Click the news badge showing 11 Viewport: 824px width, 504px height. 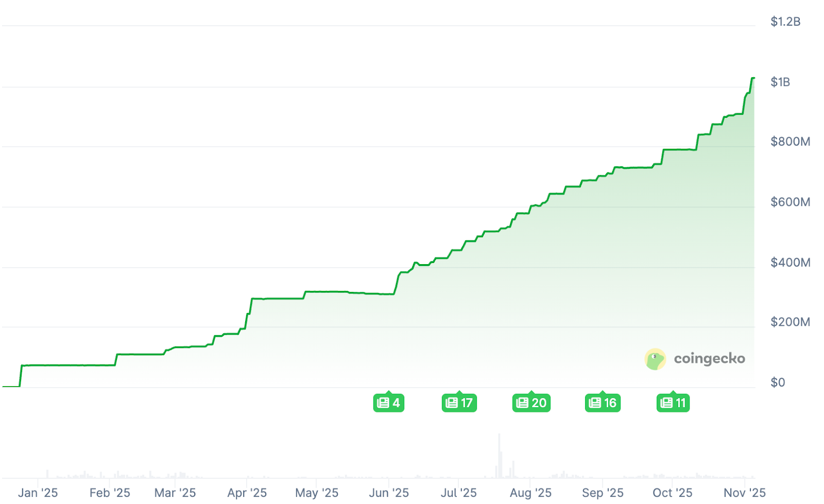click(x=673, y=403)
